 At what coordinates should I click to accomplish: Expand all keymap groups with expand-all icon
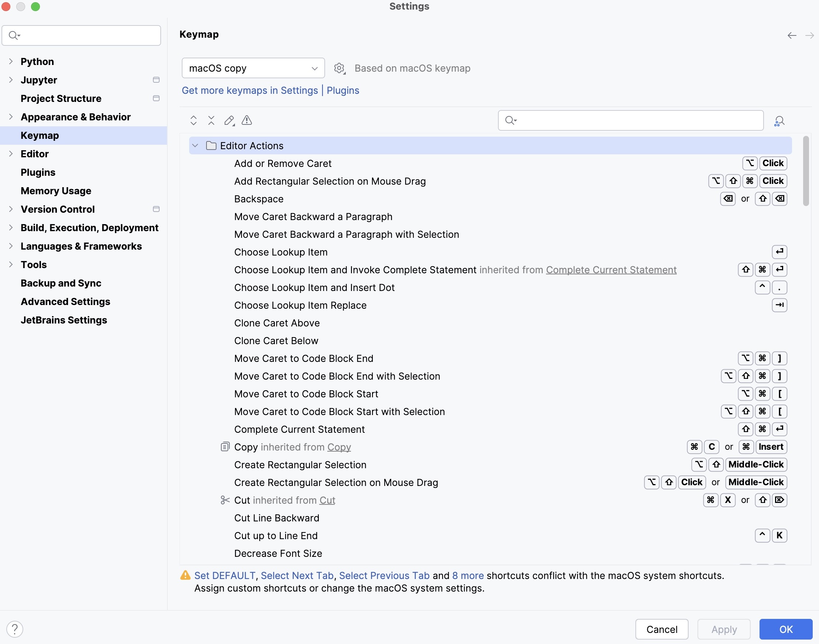tap(193, 120)
